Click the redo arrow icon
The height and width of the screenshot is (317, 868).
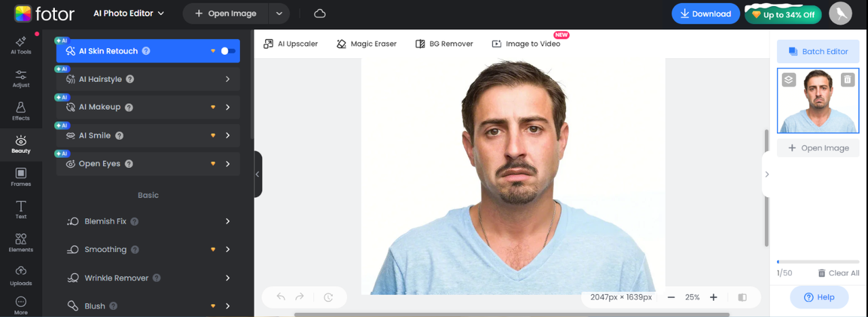point(300,297)
